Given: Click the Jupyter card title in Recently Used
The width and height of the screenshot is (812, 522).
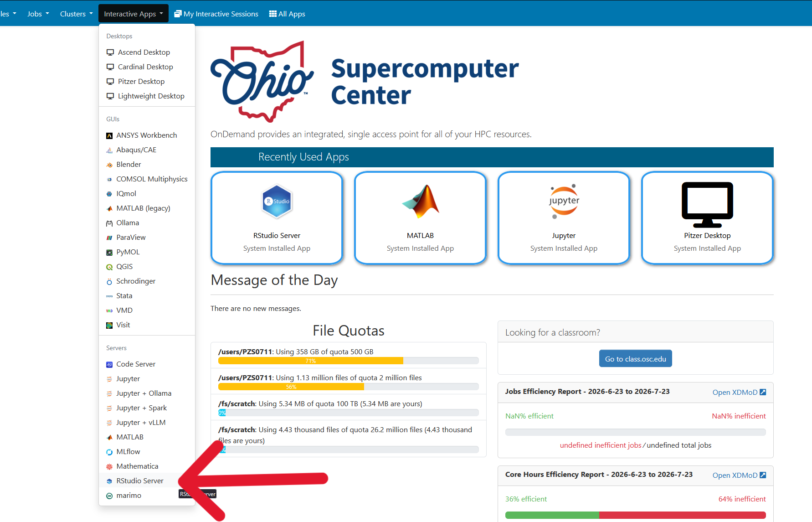Looking at the screenshot, I should 564,236.
